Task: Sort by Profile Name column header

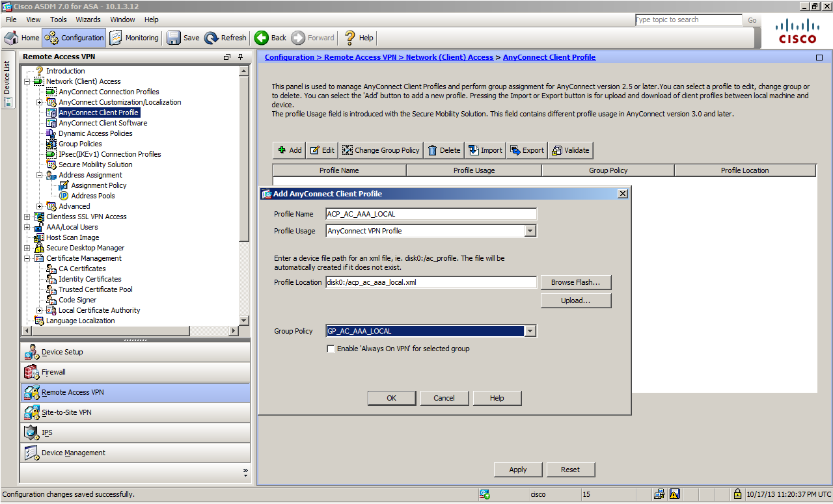Action: coord(339,170)
